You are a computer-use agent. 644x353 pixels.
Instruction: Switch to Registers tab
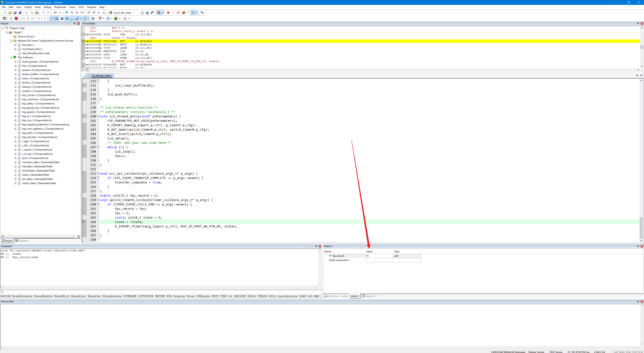click(22, 241)
